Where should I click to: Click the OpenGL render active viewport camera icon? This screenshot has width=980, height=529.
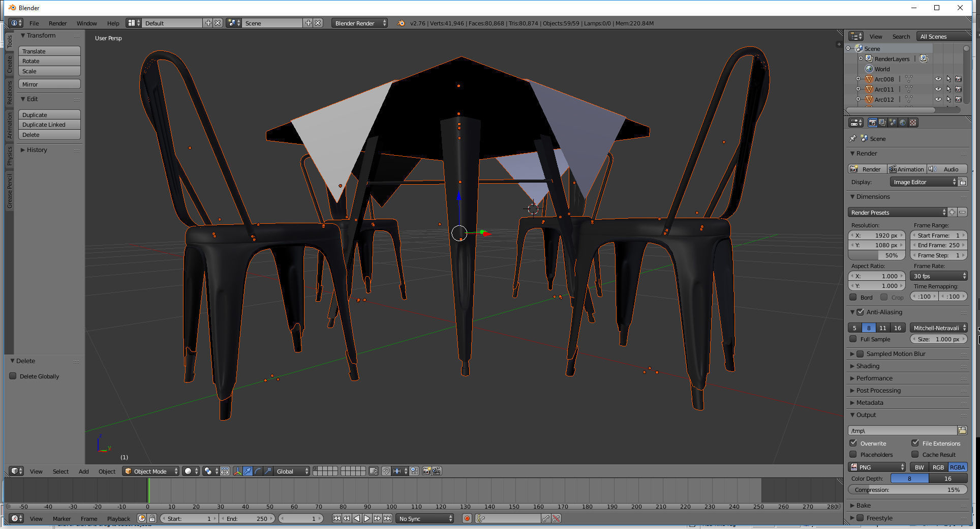pyautogui.click(x=426, y=471)
